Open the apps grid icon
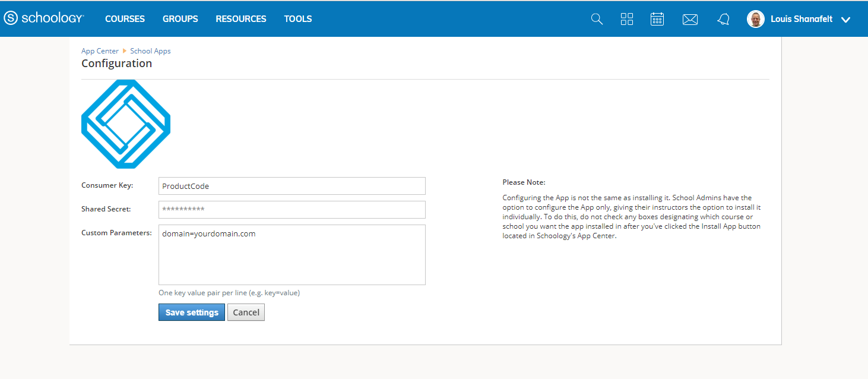 point(627,19)
